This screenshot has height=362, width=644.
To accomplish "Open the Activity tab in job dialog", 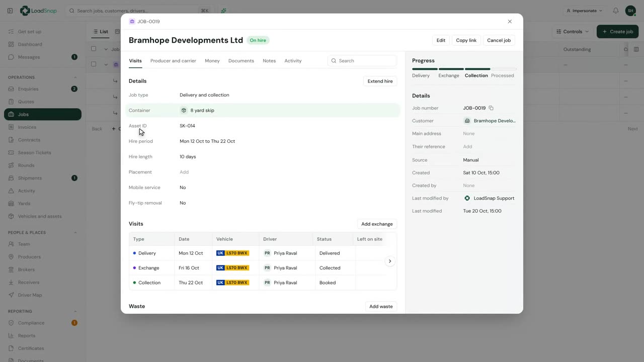I will click(x=293, y=61).
